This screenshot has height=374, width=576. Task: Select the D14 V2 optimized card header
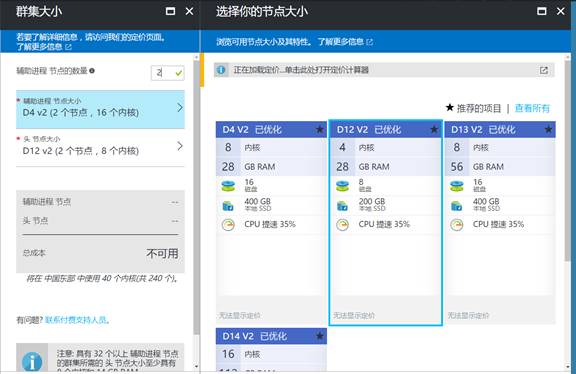click(271, 336)
